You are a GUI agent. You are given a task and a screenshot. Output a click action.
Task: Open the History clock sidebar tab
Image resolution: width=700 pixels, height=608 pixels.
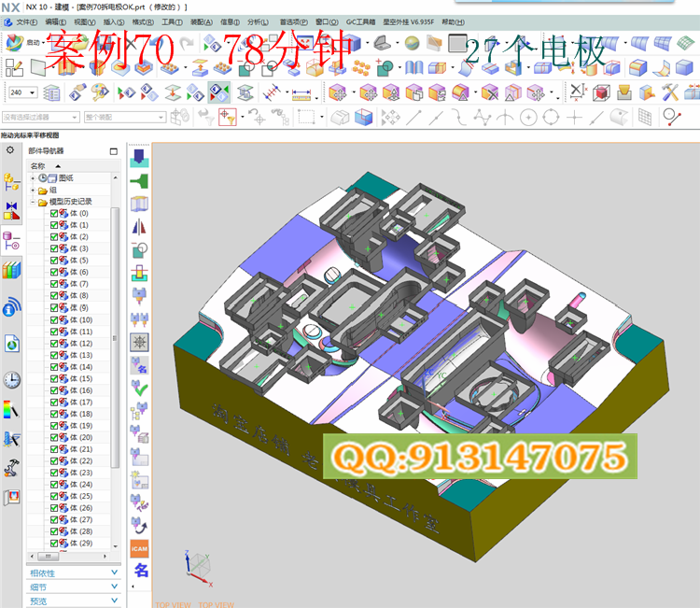[x=11, y=378]
